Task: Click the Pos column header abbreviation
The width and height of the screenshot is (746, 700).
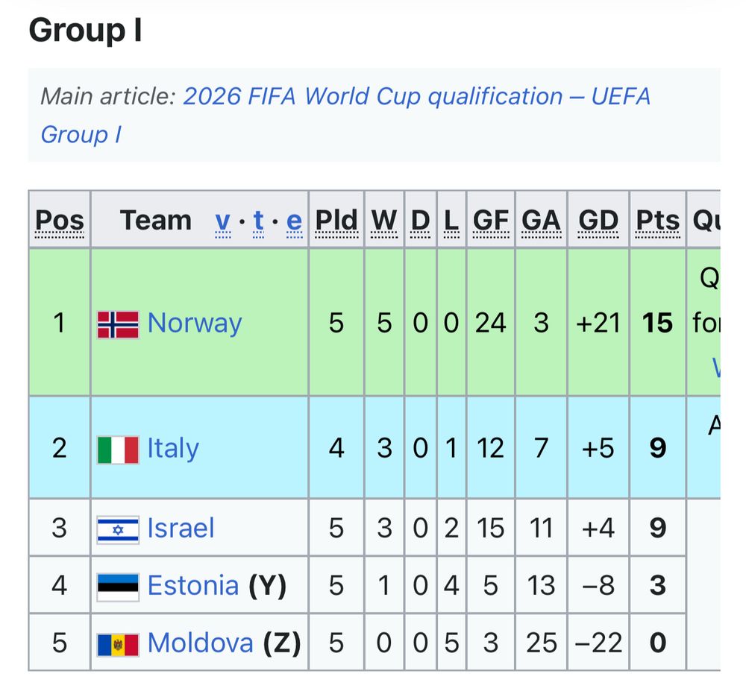Action: (60, 221)
